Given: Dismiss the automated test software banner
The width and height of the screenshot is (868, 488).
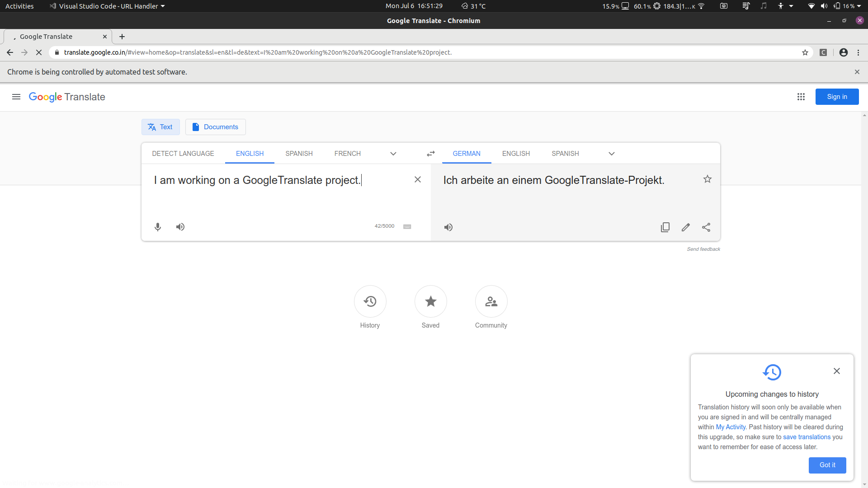Looking at the screenshot, I should coord(857,72).
